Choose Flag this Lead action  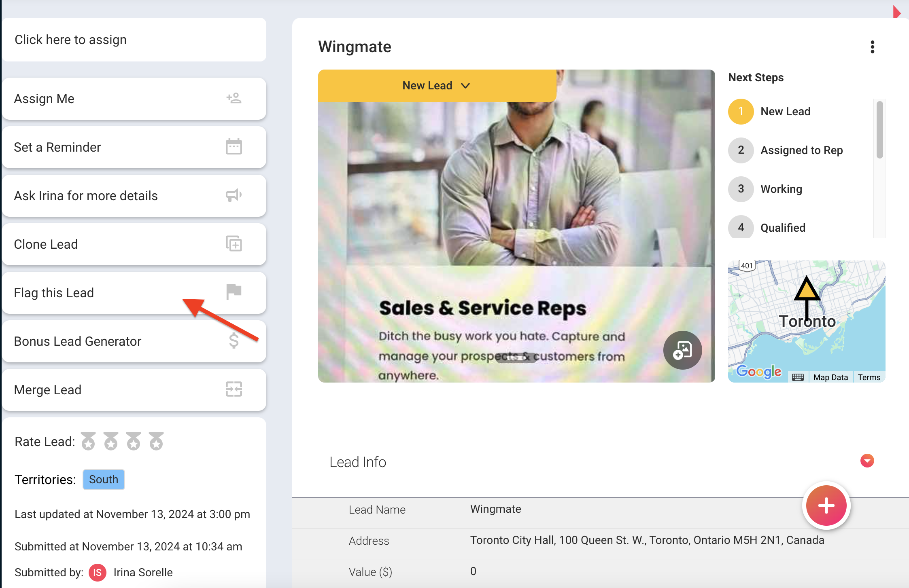click(x=134, y=293)
